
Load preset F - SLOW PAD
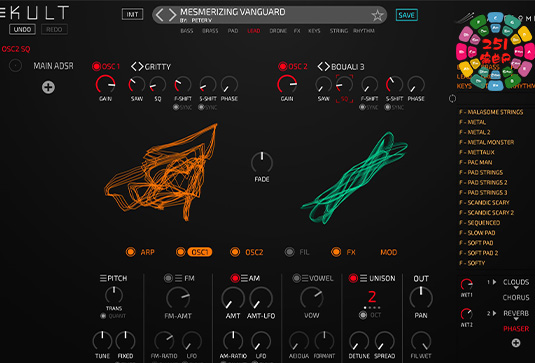coord(477,233)
